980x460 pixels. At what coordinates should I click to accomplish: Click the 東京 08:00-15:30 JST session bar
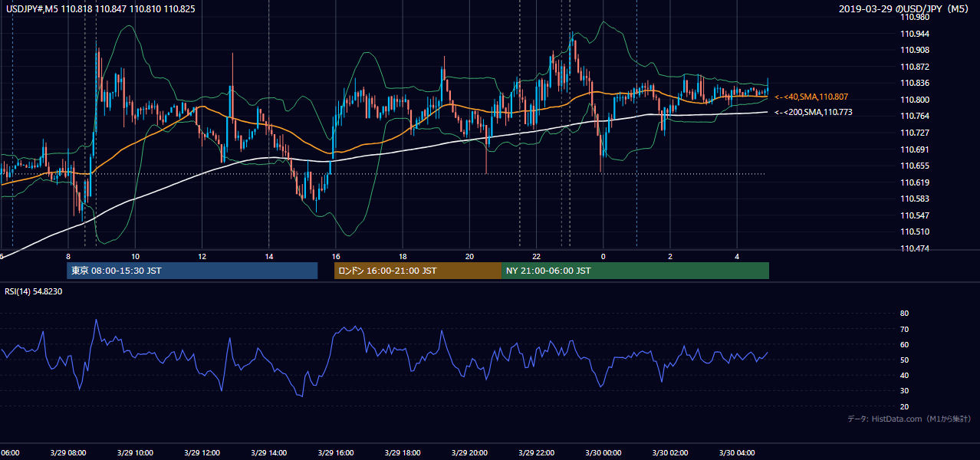(x=192, y=271)
